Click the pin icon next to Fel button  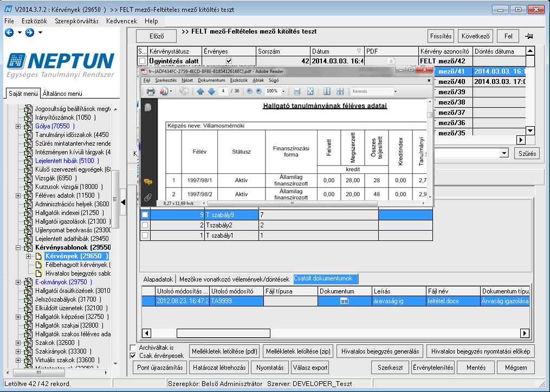[529, 36]
